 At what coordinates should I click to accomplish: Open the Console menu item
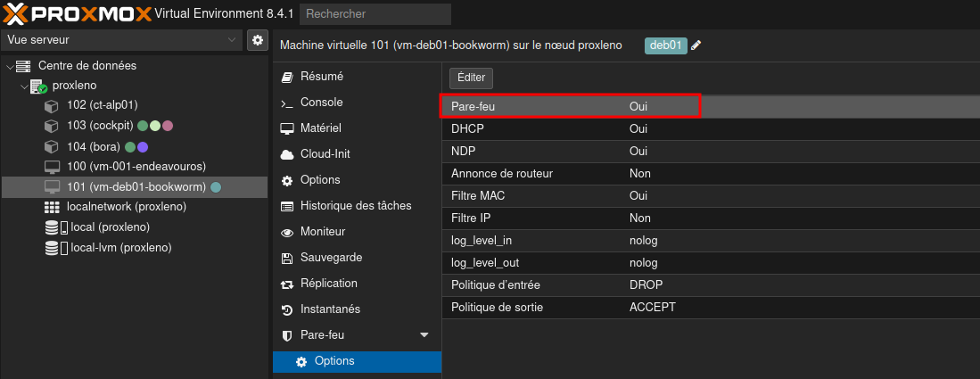(x=321, y=103)
